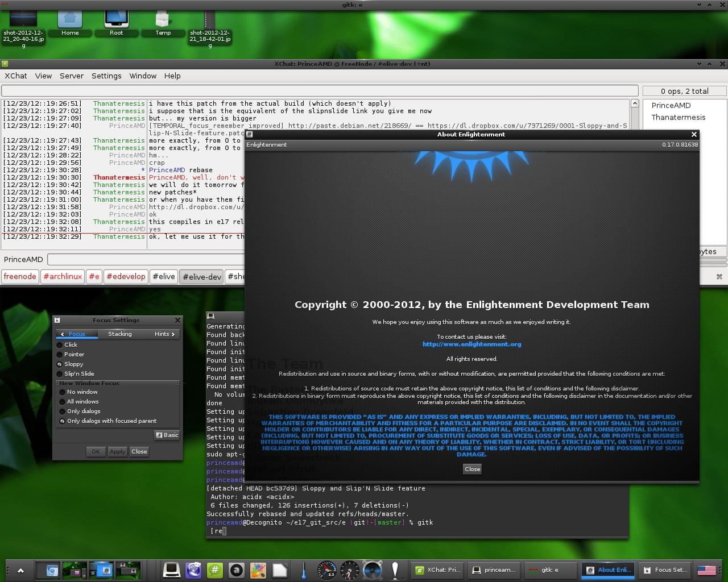728x582 pixels.
Task: Click the blank document shelf icon
Action: click(280, 569)
